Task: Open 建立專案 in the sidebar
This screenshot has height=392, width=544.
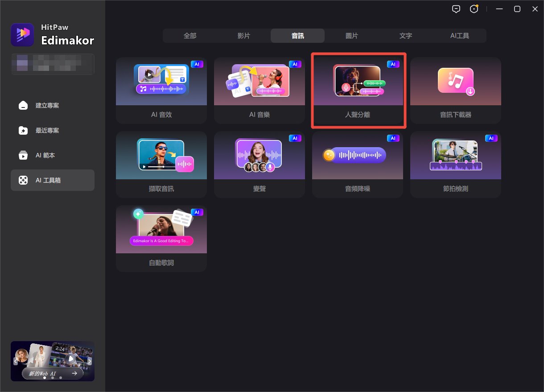Action: pyautogui.click(x=53, y=106)
